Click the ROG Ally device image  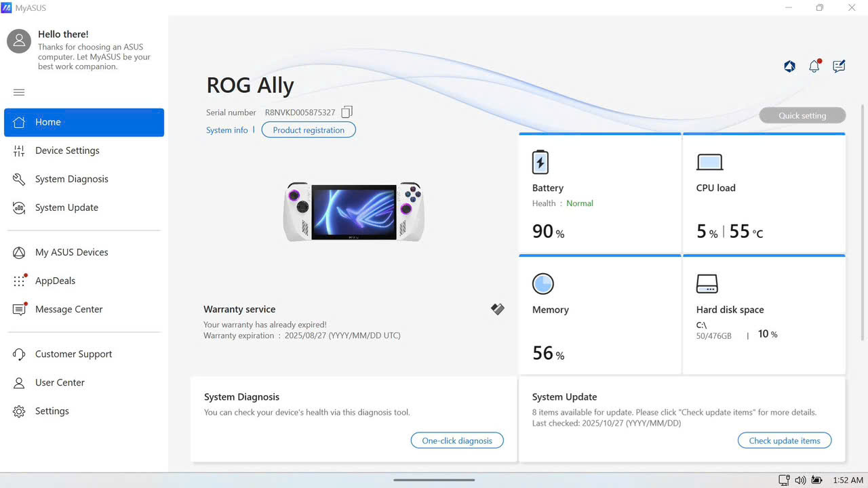(353, 211)
